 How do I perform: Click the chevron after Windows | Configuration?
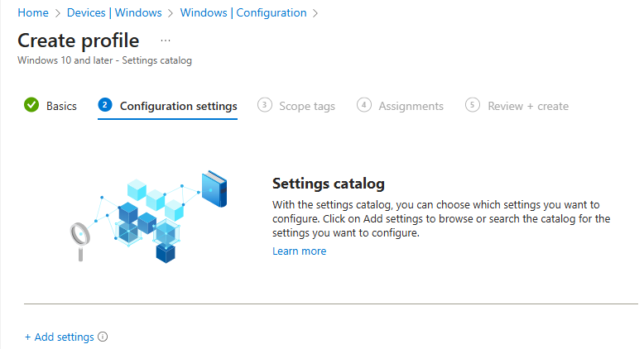(x=315, y=13)
